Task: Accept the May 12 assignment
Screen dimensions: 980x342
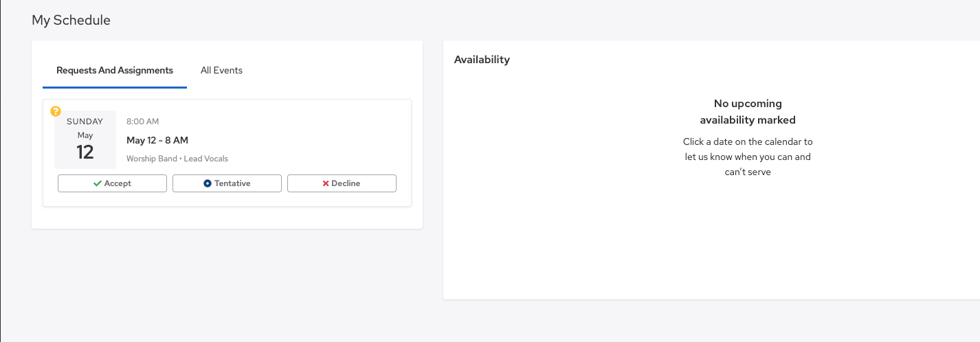Action: (112, 183)
